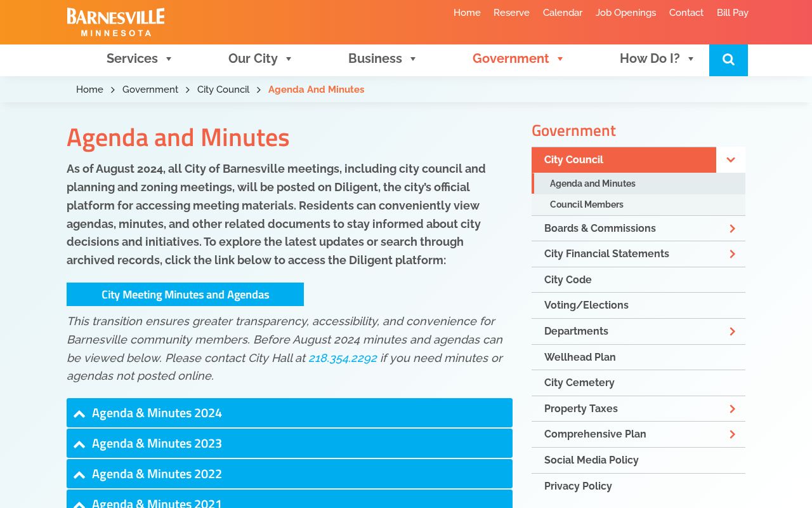Click the How Do I? dropdown arrow
The width and height of the screenshot is (812, 508).
(691, 59)
